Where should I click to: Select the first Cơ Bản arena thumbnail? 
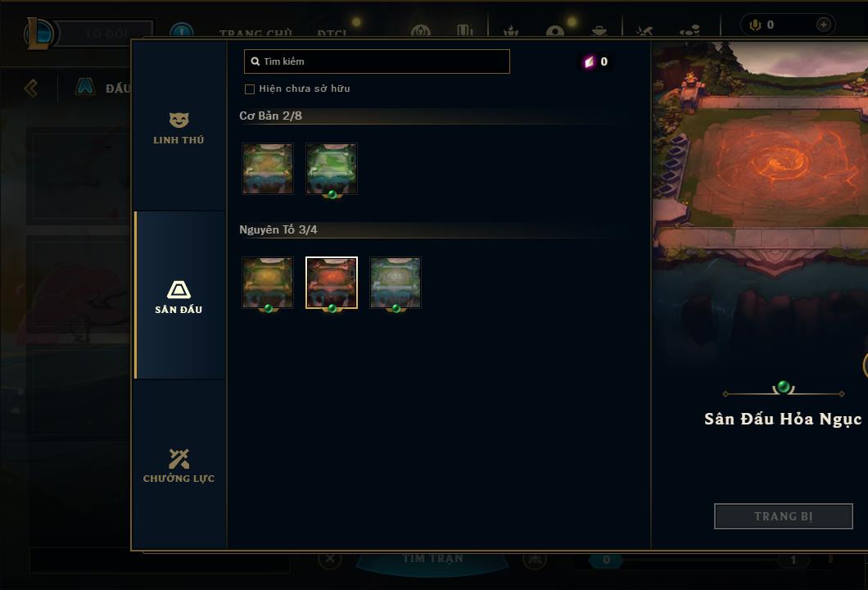click(x=268, y=169)
